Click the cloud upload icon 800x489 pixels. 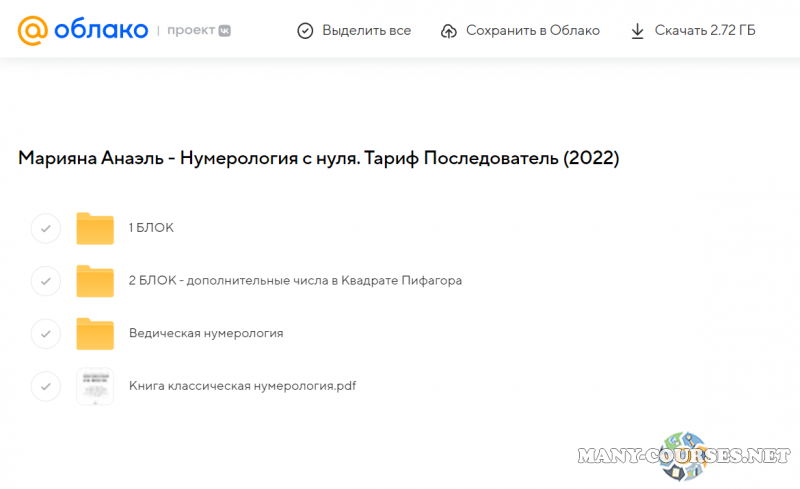point(449,31)
